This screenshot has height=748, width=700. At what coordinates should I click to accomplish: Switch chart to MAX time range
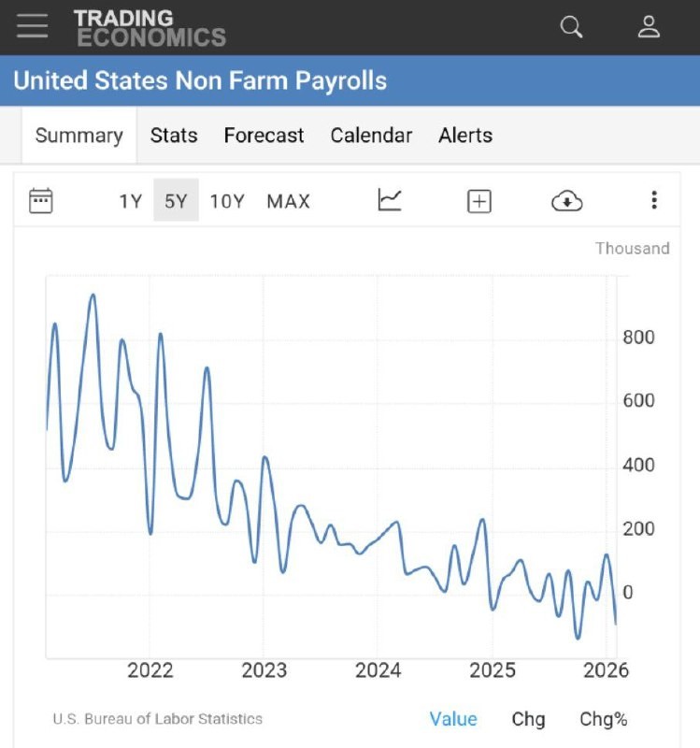pyautogui.click(x=288, y=201)
